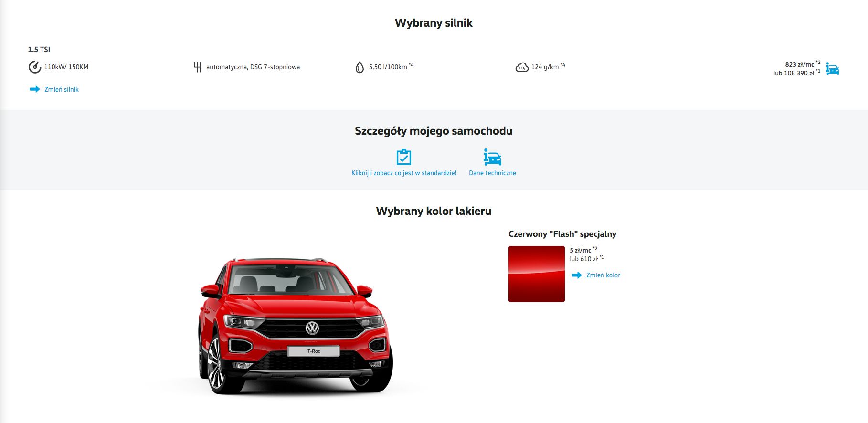Click the Czerwony "Flash" specjalny color title
Image resolution: width=868 pixels, height=423 pixels.
[x=562, y=234]
